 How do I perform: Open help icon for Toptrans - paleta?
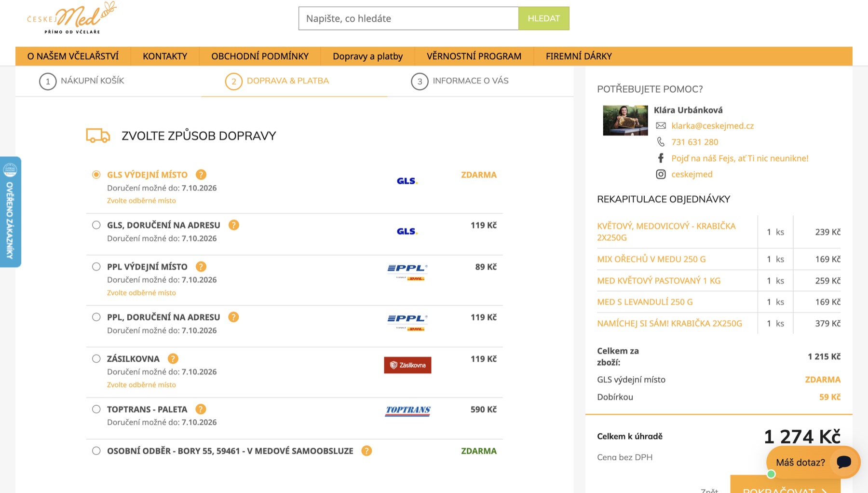201,409
